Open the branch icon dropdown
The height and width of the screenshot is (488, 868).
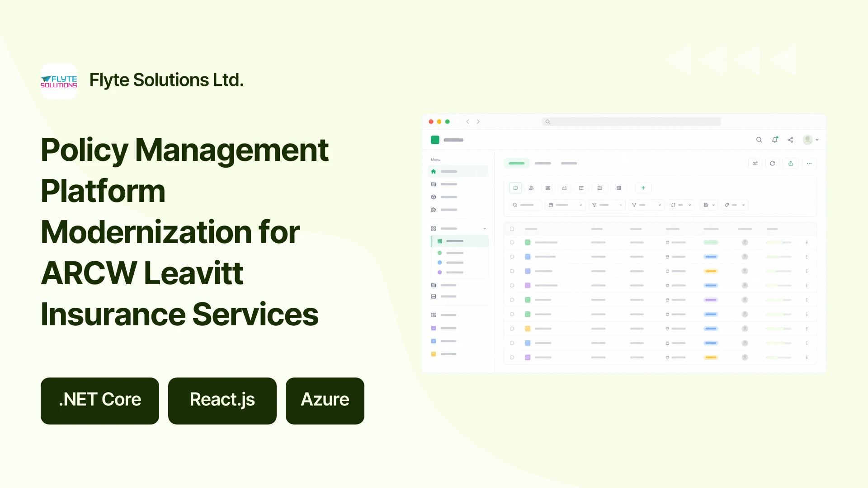click(646, 205)
